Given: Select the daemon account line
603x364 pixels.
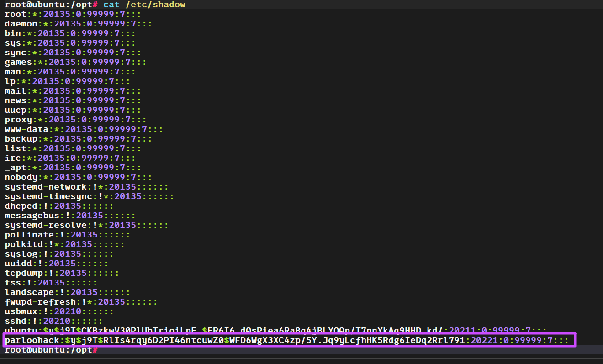Looking at the screenshot, I should (78, 24).
